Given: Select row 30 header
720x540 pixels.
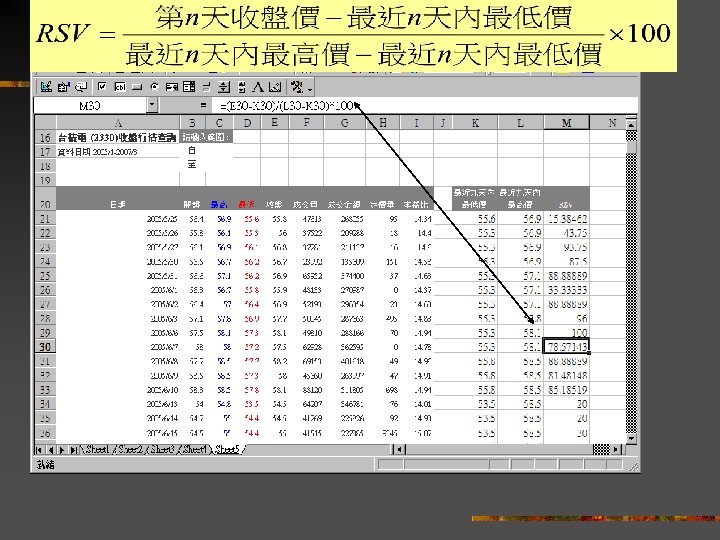Looking at the screenshot, I should pyautogui.click(x=45, y=347).
